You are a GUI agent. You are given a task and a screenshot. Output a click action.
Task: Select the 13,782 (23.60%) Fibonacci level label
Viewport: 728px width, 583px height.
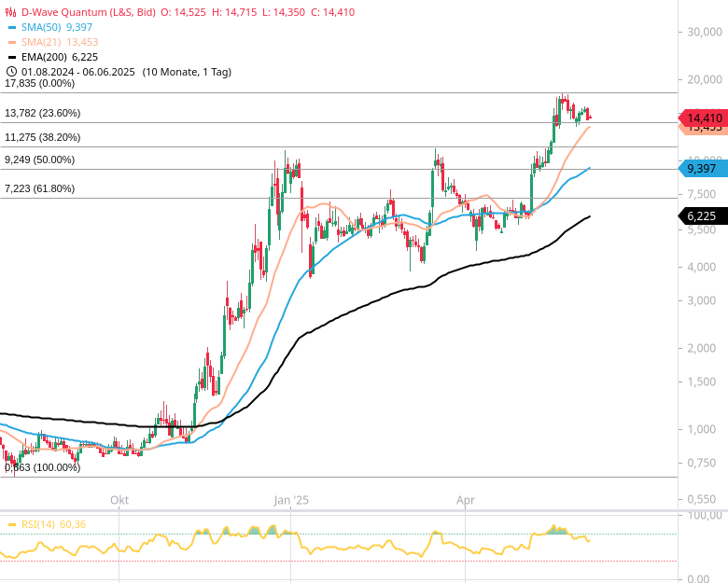(42, 113)
